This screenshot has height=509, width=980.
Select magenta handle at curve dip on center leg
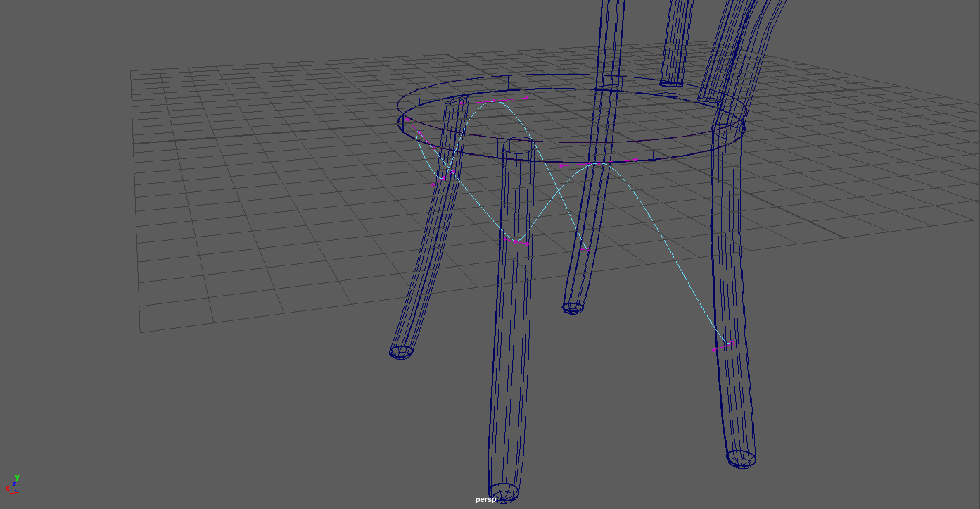[516, 241]
